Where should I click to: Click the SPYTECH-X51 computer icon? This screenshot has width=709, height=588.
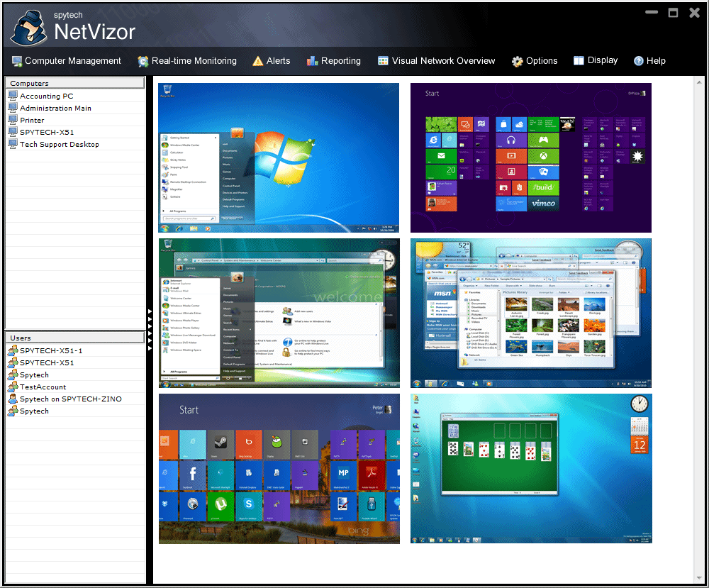click(x=13, y=132)
